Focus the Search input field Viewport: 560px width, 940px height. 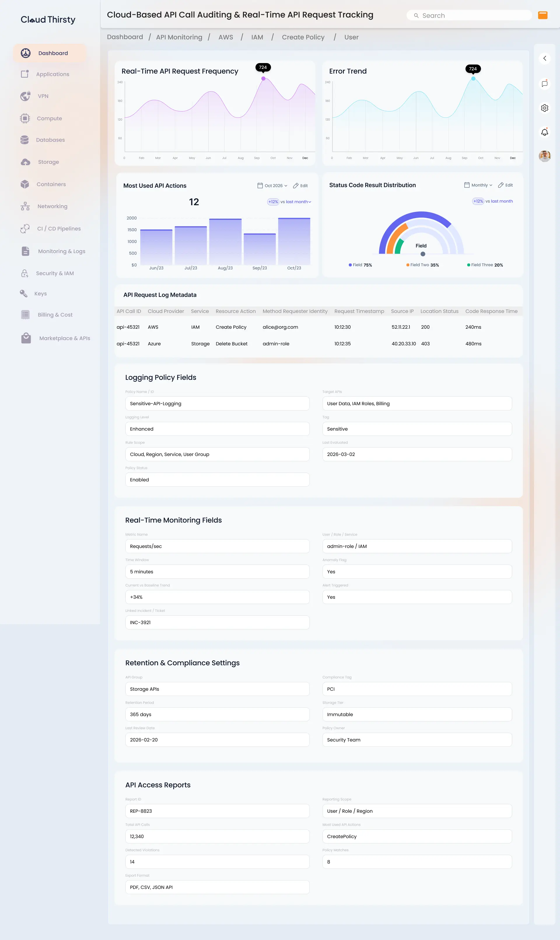[x=469, y=15]
